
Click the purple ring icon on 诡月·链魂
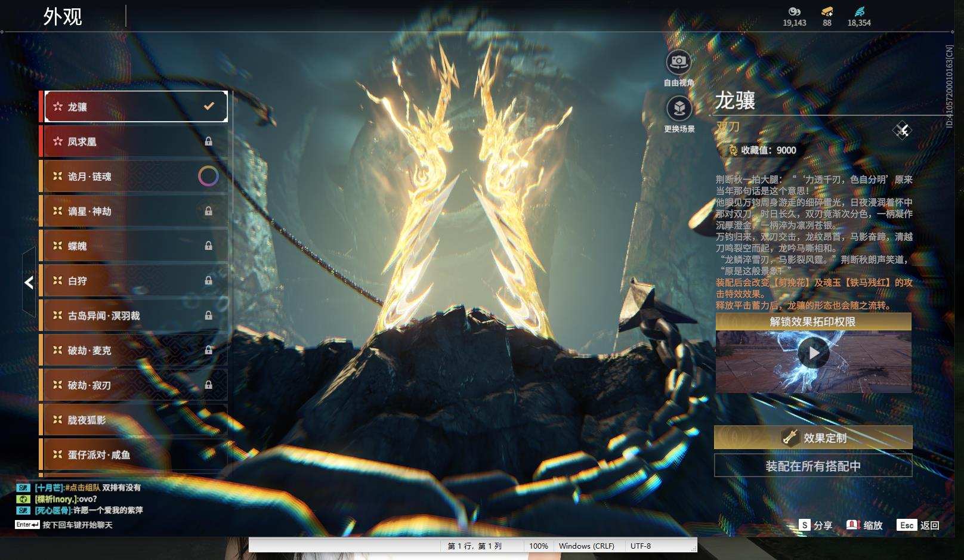click(208, 176)
